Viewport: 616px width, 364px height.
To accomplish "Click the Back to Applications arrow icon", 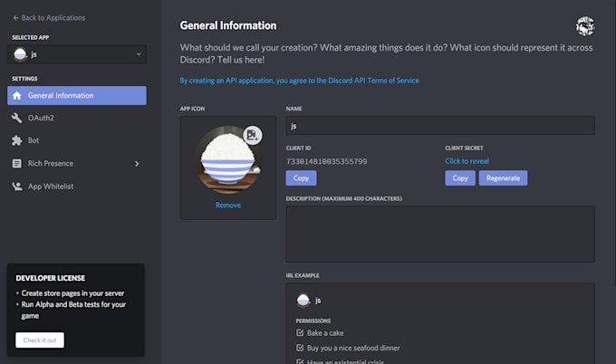I will coord(15,18).
